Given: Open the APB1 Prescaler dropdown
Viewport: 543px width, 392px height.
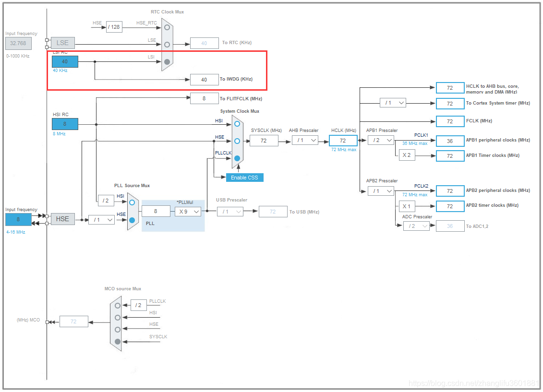Looking at the screenshot, I should pyautogui.click(x=381, y=140).
